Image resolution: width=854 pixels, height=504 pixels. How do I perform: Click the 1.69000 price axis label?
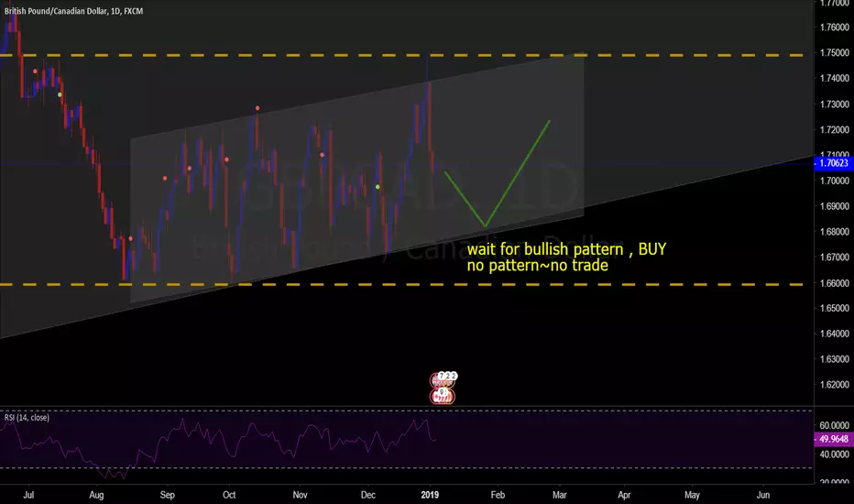835,206
